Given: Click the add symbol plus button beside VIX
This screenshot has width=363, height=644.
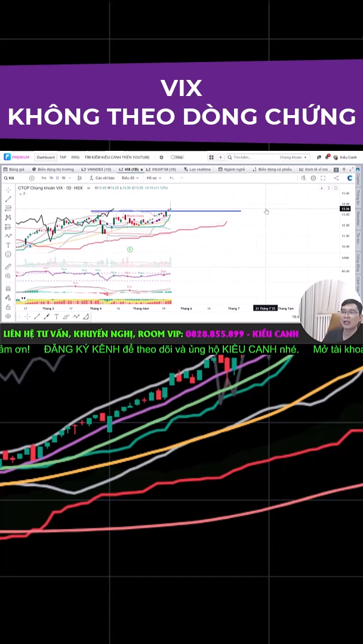Looking at the screenshot, I should click(32, 178).
